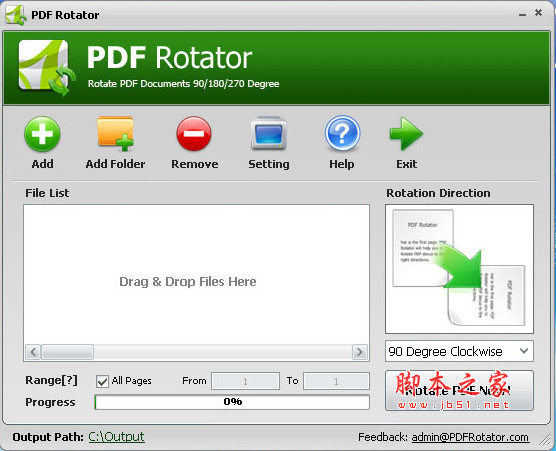Click the To page number field
The image size is (556, 451).
click(336, 381)
